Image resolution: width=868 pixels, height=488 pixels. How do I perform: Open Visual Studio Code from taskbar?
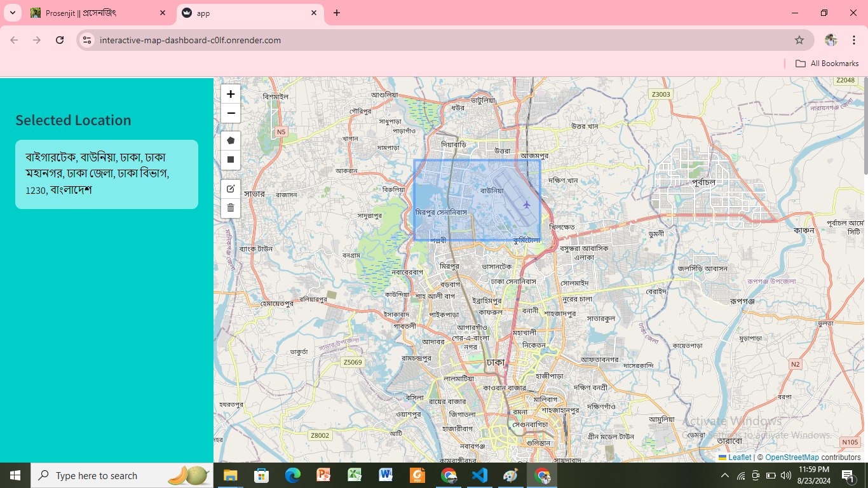click(480, 475)
